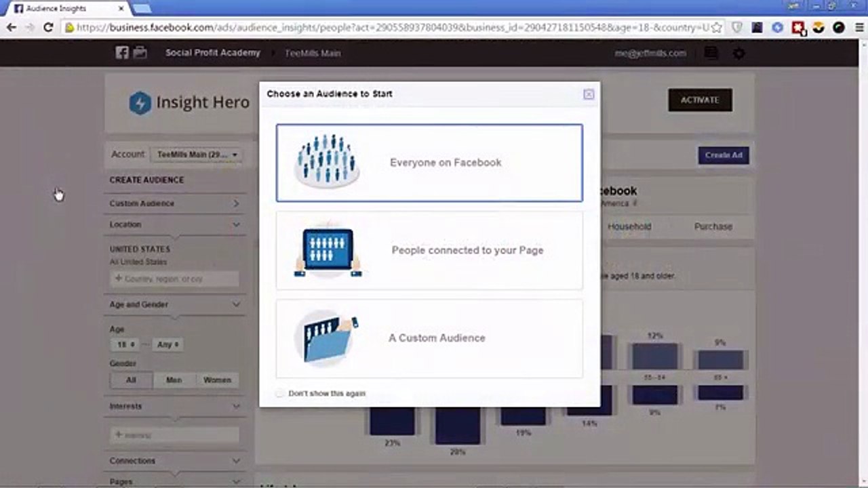The image size is (868, 488).
Task: Click the black circle green-dot extension icon
Action: point(840,28)
